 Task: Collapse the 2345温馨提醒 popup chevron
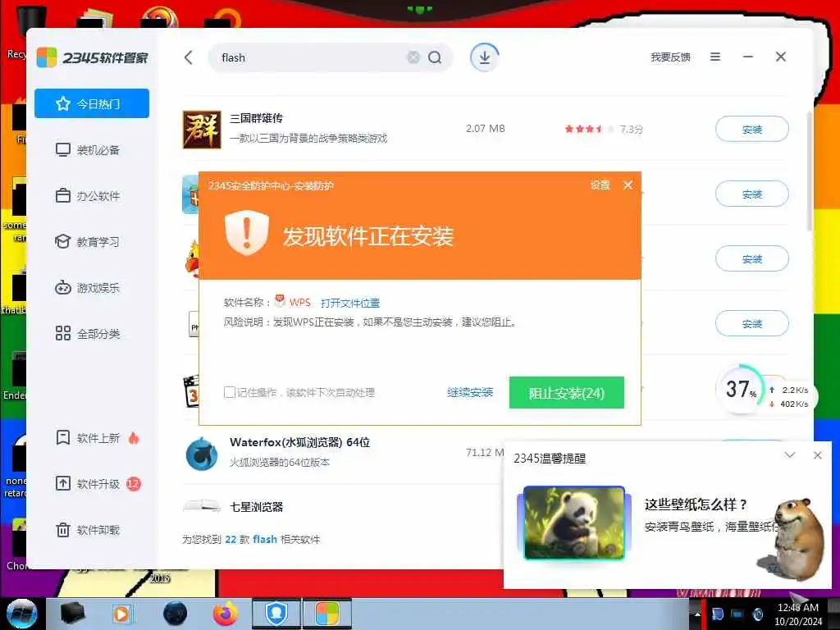click(790, 455)
